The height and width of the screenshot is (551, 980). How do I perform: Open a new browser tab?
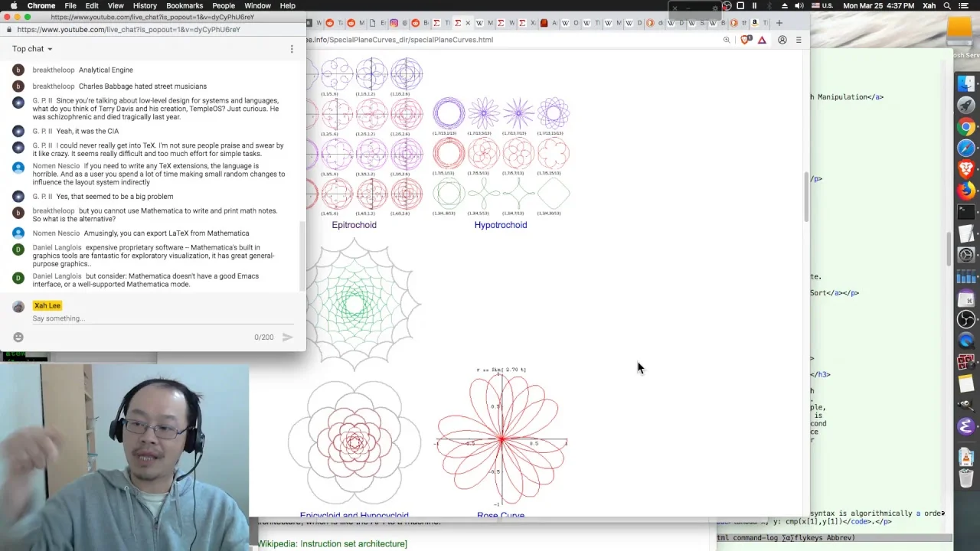click(779, 23)
